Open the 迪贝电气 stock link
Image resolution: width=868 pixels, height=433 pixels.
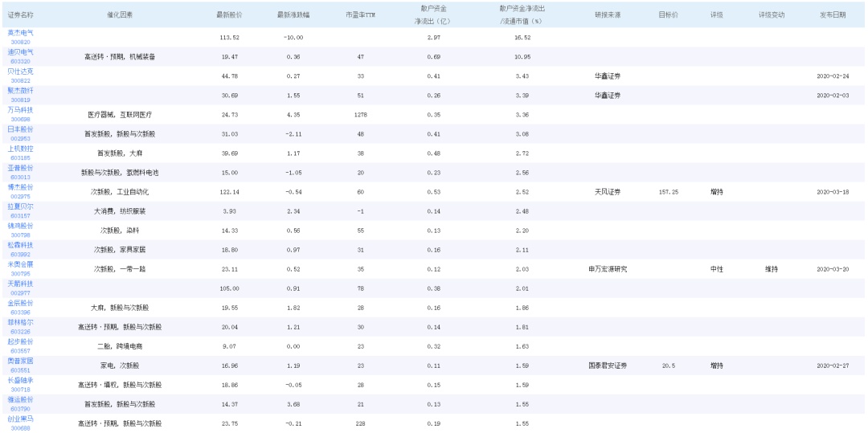20,52
